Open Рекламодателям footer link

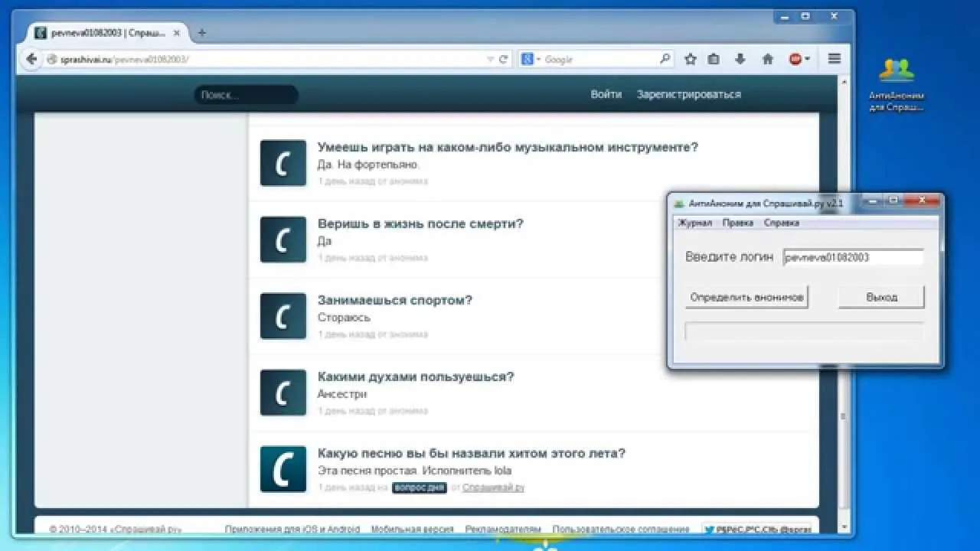[503, 529]
